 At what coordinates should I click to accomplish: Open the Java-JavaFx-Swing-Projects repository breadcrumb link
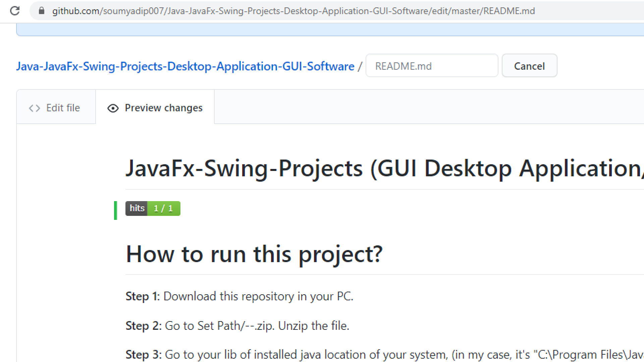tap(185, 66)
